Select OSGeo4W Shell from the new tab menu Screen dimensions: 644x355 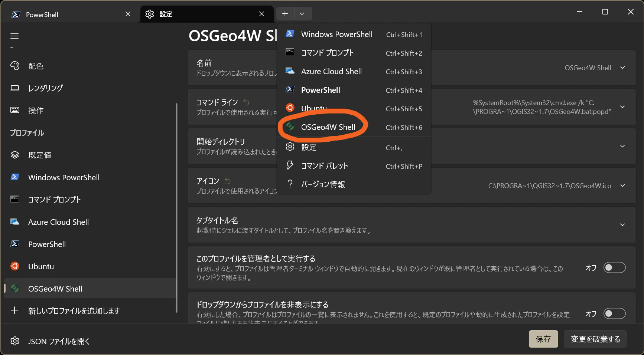328,127
